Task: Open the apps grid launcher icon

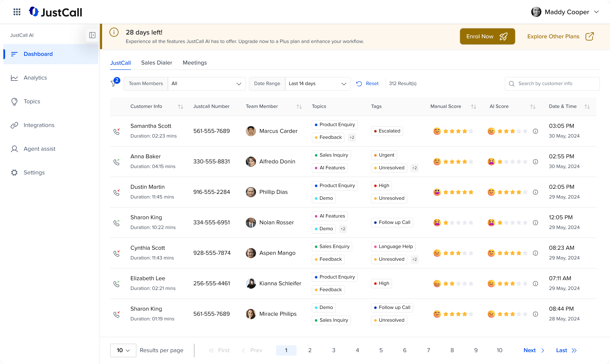Action: 17,12
